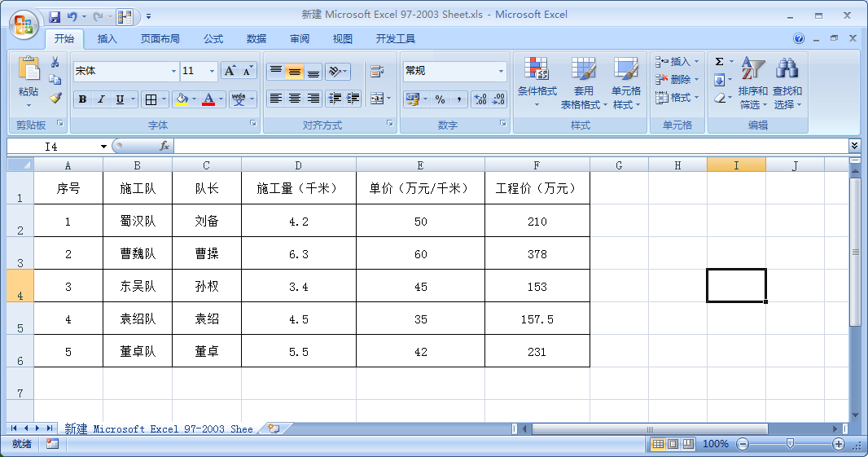Open Name Box dropdown arrow
Screen dimensions: 868x457
pyautogui.click(x=103, y=147)
